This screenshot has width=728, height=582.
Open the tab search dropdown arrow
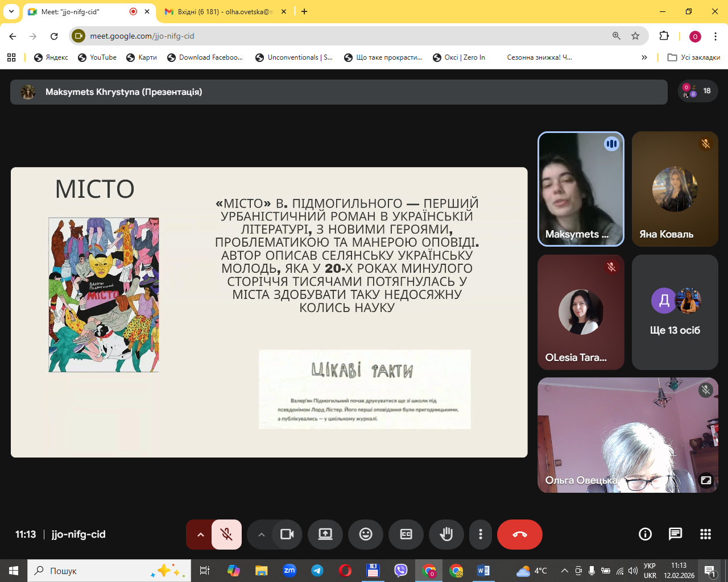[x=11, y=11]
